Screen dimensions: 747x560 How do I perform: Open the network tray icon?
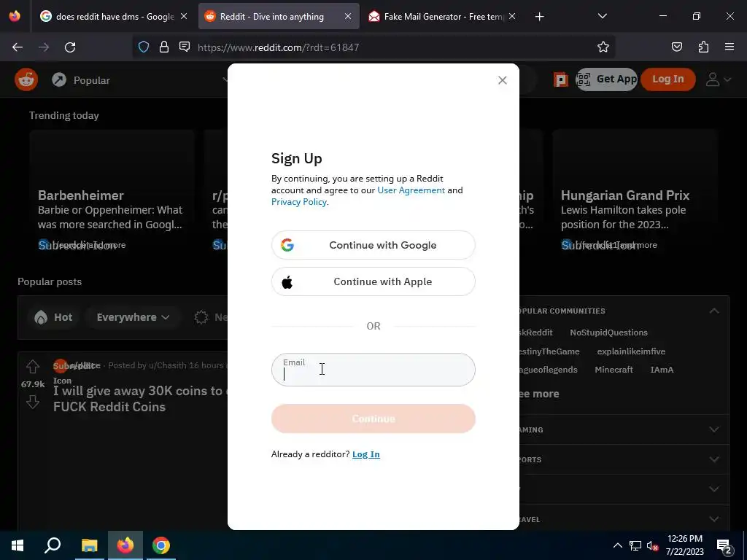635,545
